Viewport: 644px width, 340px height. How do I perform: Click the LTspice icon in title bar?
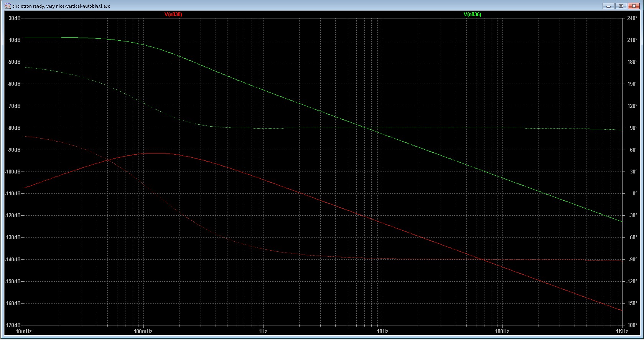(x=8, y=6)
